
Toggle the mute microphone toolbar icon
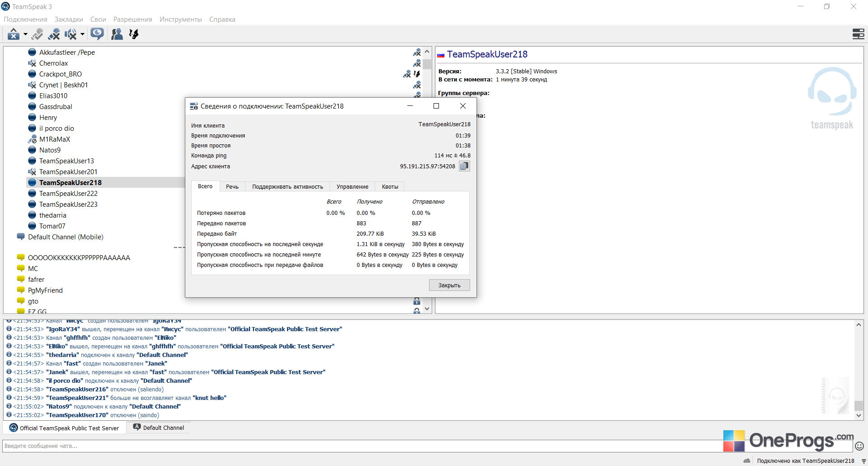tap(54, 34)
